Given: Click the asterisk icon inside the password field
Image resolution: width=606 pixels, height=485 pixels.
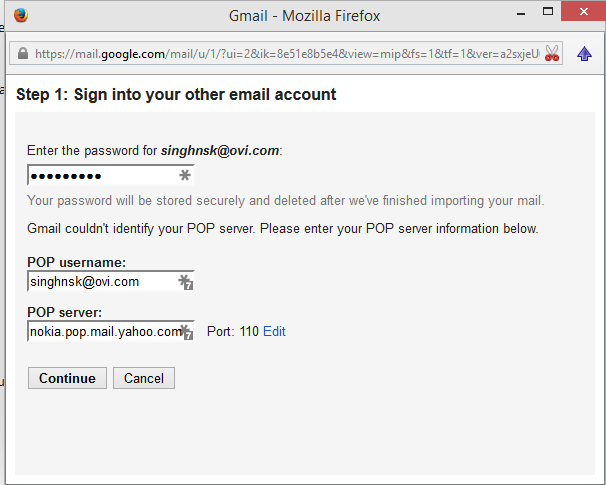Looking at the screenshot, I should (x=185, y=175).
